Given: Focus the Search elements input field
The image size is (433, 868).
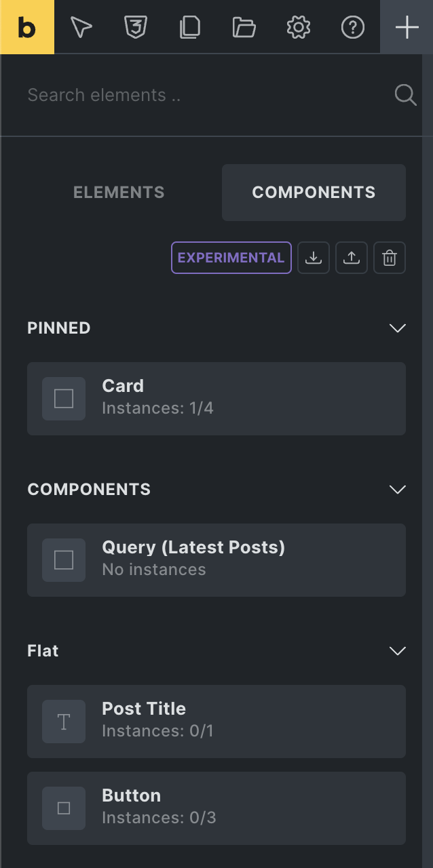Looking at the screenshot, I should 204,95.
